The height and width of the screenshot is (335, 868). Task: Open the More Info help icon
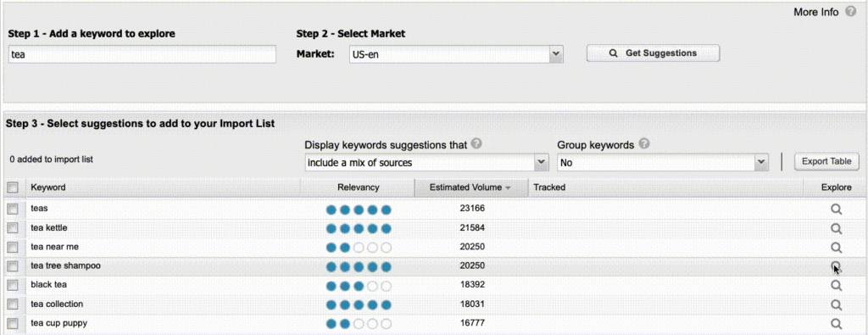pos(850,12)
